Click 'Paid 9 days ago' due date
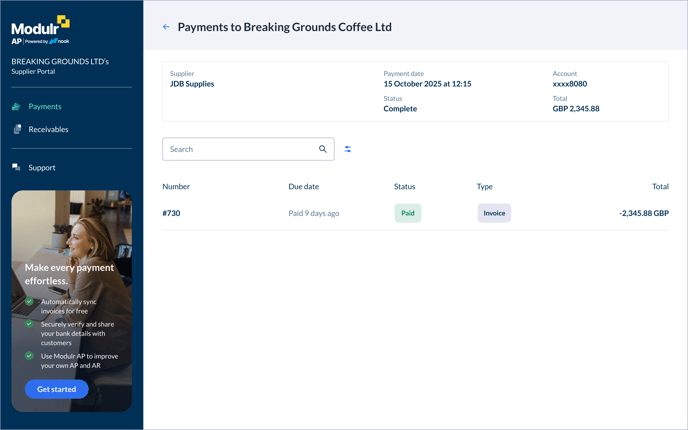 click(x=314, y=213)
